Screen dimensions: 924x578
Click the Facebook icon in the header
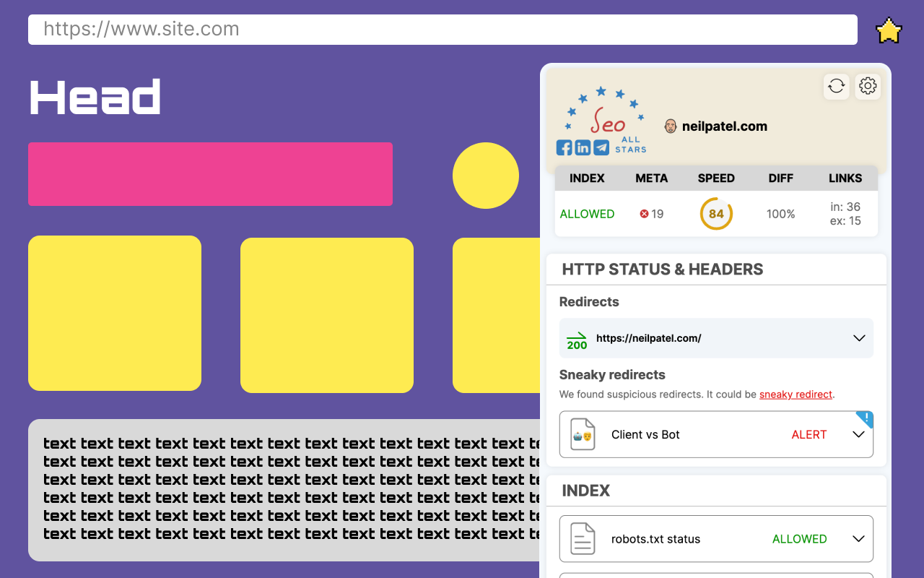pos(564,147)
